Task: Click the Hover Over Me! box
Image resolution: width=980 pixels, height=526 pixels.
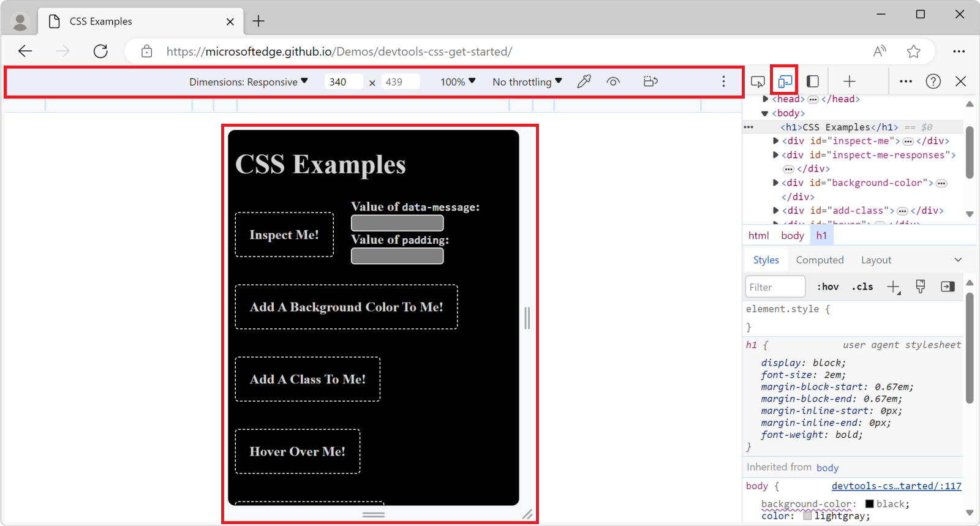Action: (x=298, y=451)
